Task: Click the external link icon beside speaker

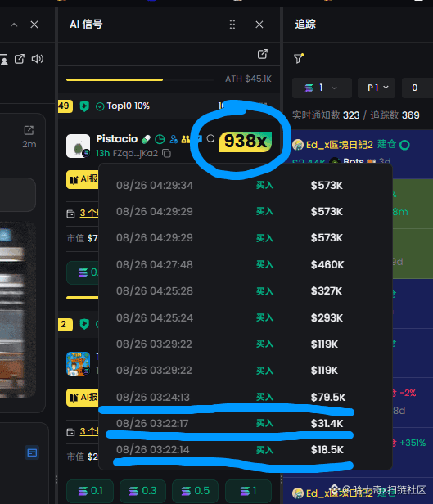Action: click(x=20, y=59)
